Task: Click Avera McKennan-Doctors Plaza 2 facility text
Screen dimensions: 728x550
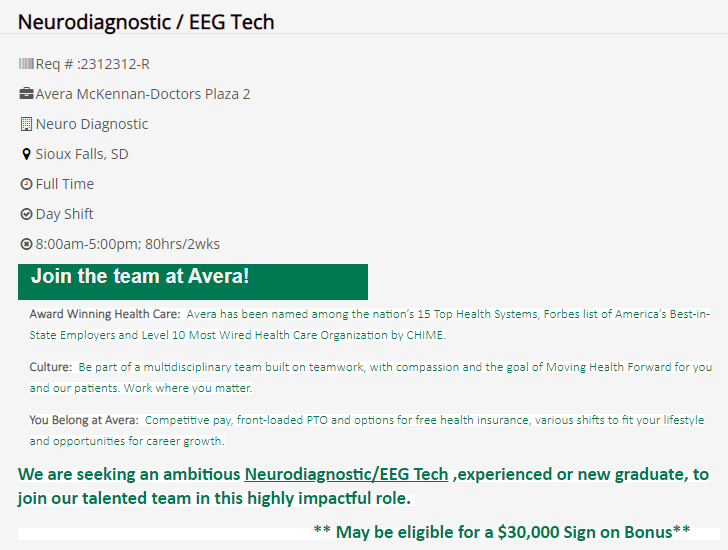Action: pos(143,94)
